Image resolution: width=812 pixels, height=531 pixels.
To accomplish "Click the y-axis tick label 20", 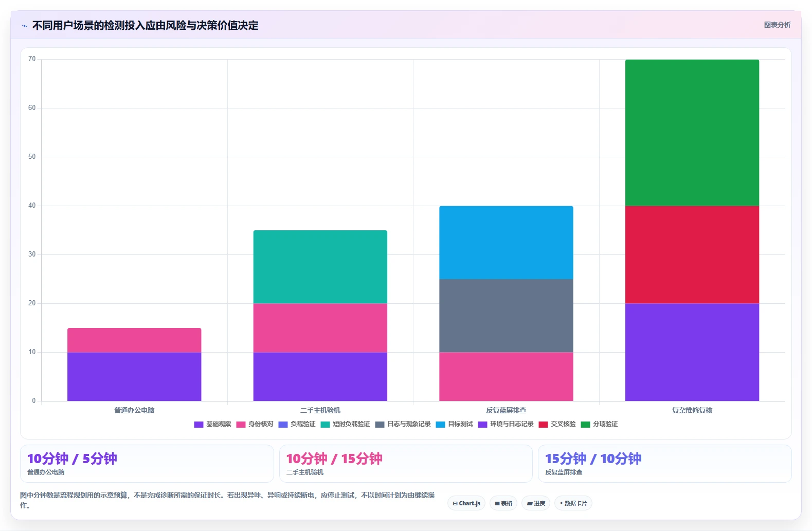I will pos(32,303).
